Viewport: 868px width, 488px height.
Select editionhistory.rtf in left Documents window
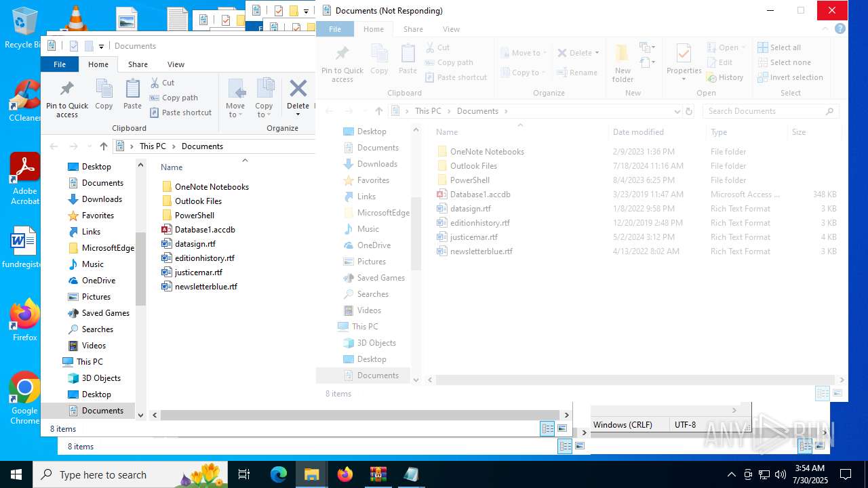198,258
